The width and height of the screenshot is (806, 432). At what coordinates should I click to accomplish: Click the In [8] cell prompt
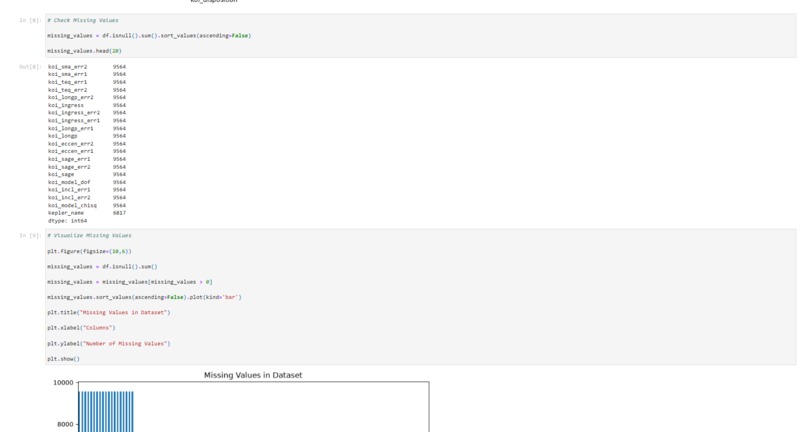click(30, 21)
